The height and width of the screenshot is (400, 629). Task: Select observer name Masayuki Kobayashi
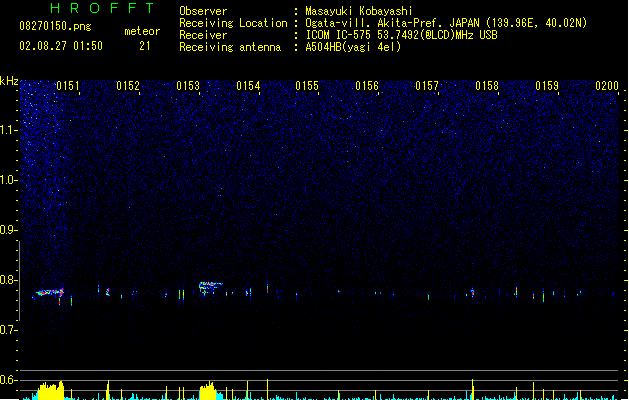tap(359, 11)
